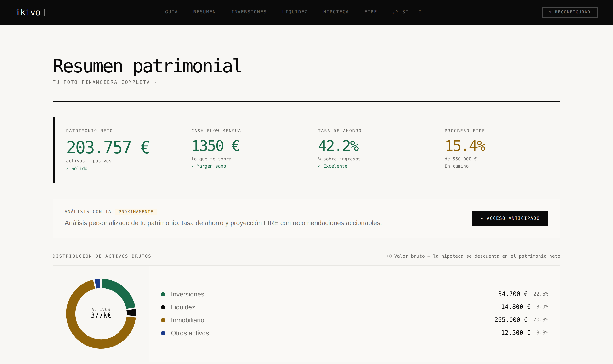Click the sparkle icon on ACCESO ANTICIPADO
The image size is (613, 364).
point(482,218)
